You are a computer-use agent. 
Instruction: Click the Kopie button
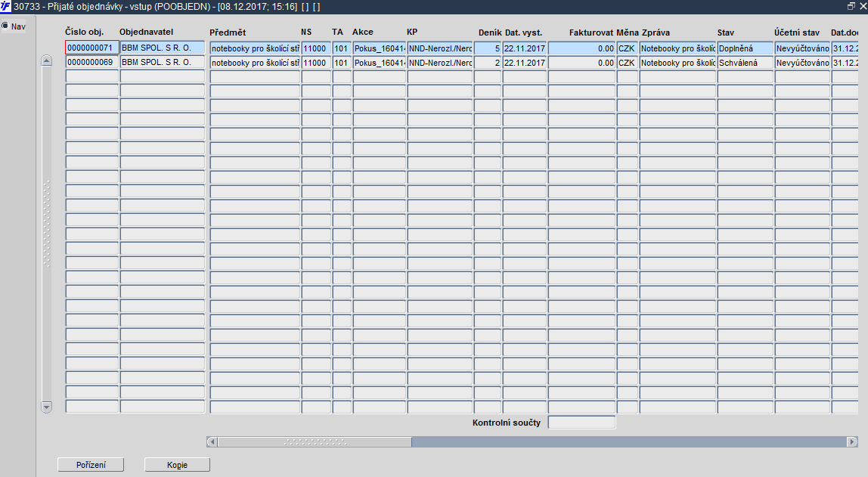tap(177, 465)
